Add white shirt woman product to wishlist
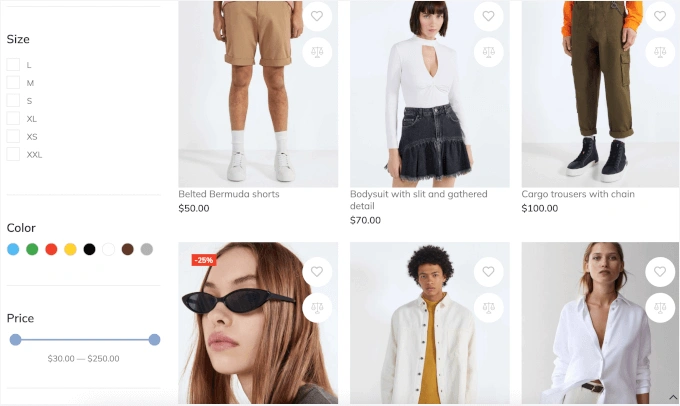The width and height of the screenshot is (680, 406). (660, 272)
